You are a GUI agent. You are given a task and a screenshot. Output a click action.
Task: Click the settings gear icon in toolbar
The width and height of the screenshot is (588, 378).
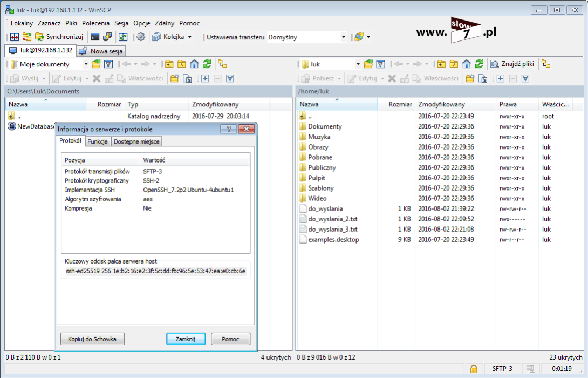pyautogui.click(x=141, y=37)
